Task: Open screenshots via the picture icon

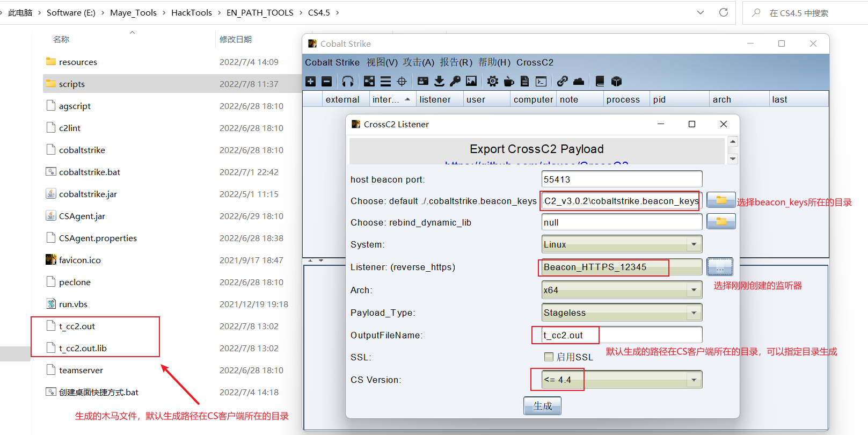Action: (471, 81)
